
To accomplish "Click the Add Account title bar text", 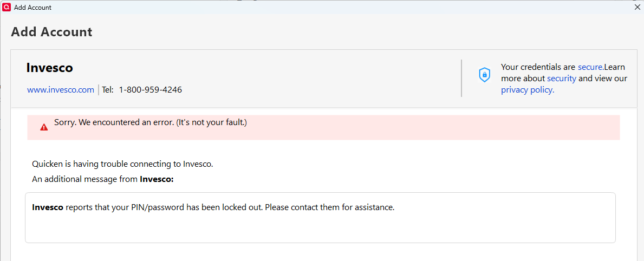I will [x=32, y=8].
